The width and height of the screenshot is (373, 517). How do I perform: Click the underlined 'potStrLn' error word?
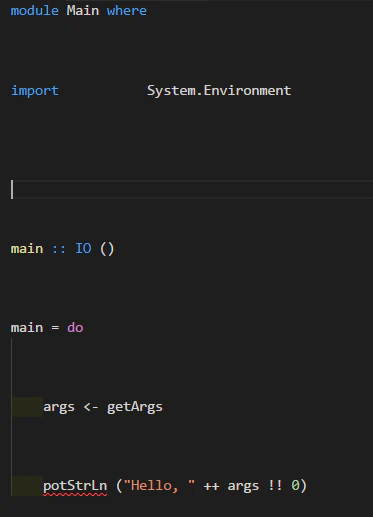click(x=75, y=486)
